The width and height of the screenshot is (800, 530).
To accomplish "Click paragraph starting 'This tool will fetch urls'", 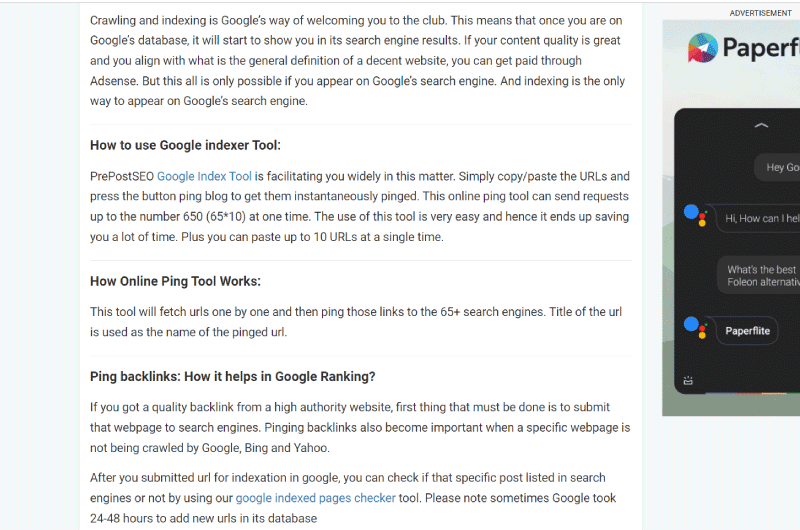I will (x=356, y=322).
